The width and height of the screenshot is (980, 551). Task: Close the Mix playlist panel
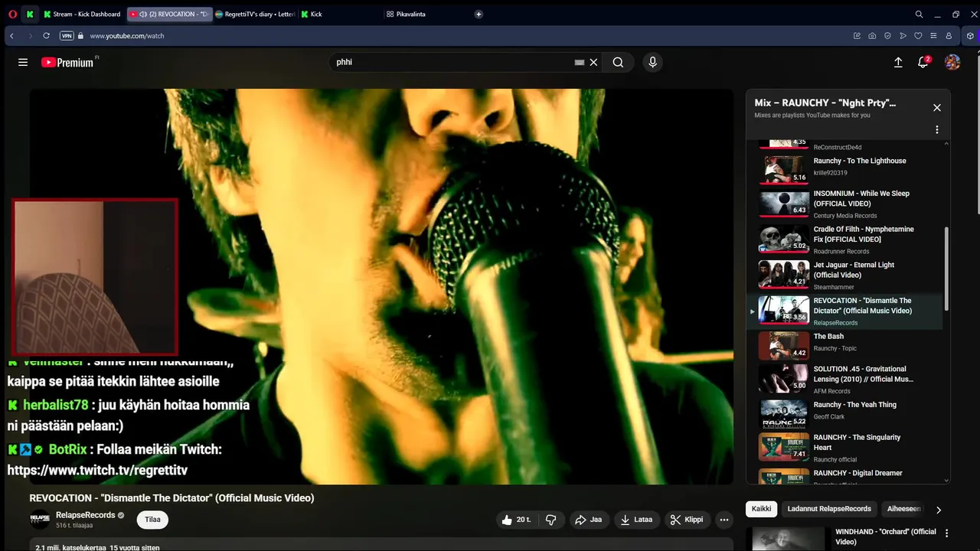[x=936, y=108]
